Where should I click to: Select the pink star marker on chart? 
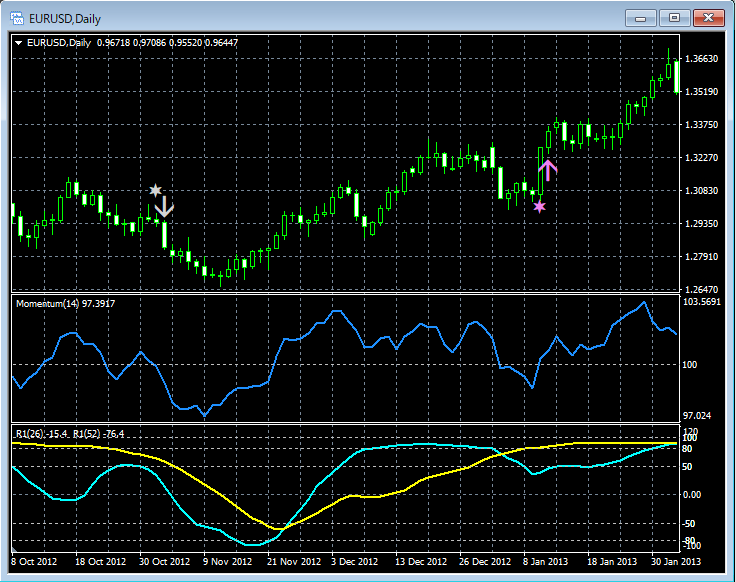pyautogui.click(x=540, y=207)
